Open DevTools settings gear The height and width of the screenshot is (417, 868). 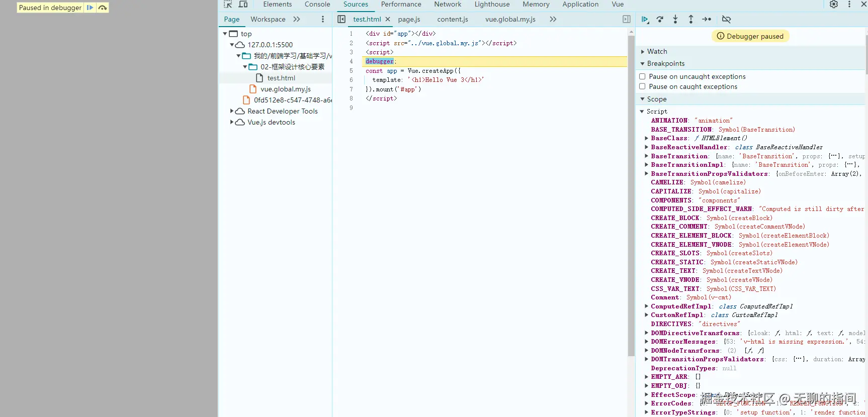point(834,5)
